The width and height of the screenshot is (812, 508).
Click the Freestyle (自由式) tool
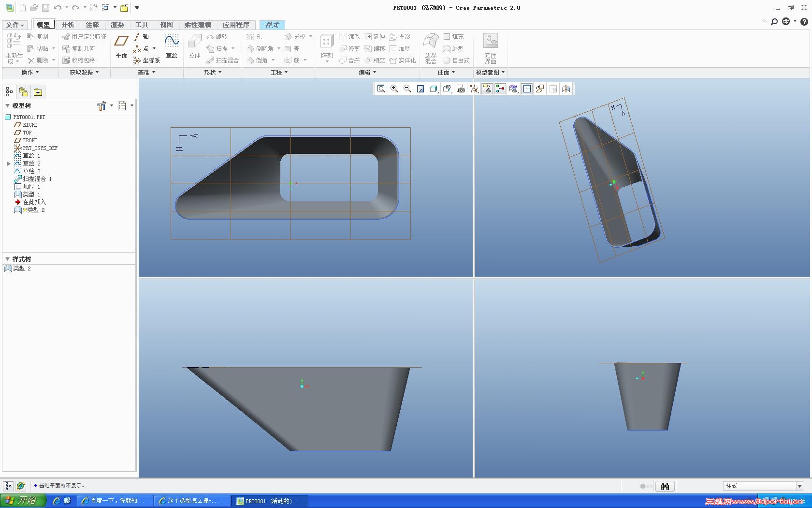[x=456, y=60]
